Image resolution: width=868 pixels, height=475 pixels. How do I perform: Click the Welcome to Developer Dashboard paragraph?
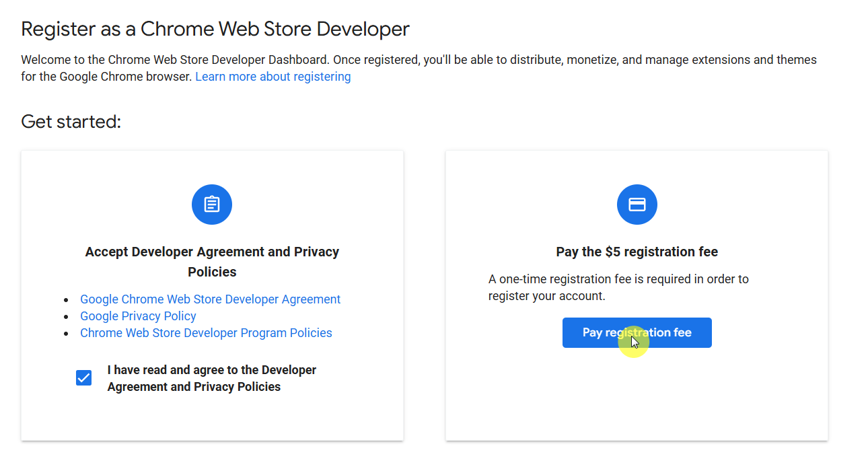pos(419,68)
